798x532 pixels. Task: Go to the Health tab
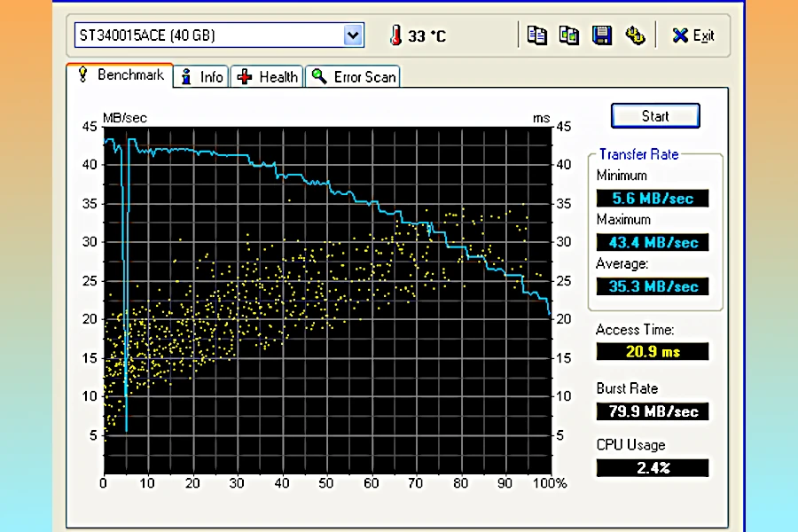point(267,77)
